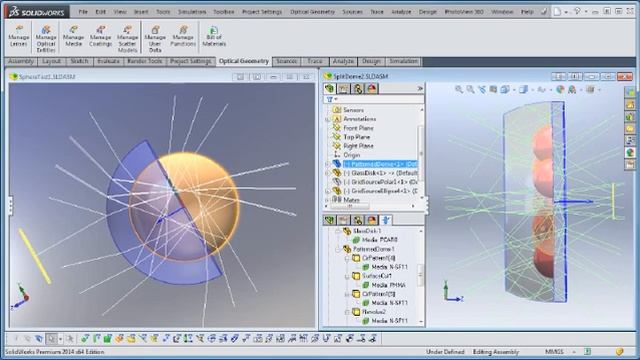Open Manage Scatter Models tool

127,39
